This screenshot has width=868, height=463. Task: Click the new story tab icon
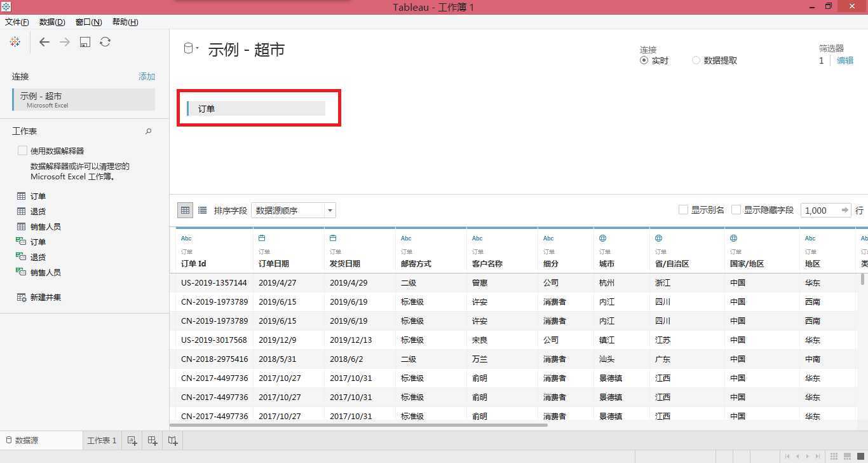click(x=173, y=440)
